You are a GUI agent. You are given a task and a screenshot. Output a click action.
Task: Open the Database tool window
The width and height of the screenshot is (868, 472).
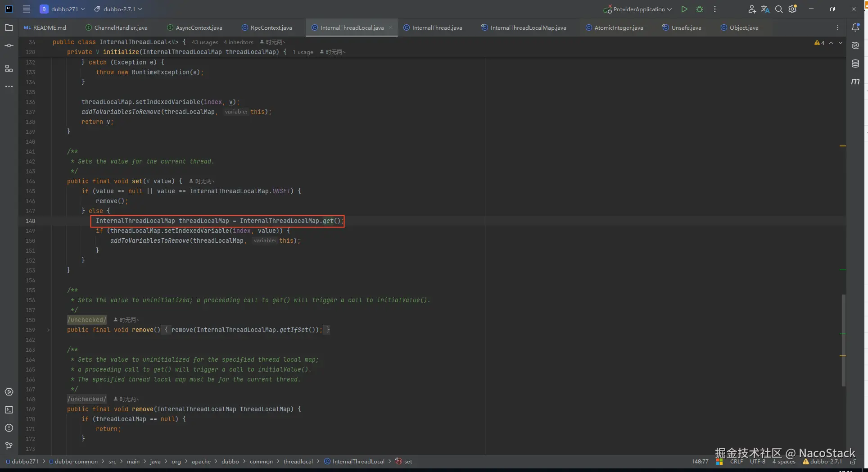[855, 64]
